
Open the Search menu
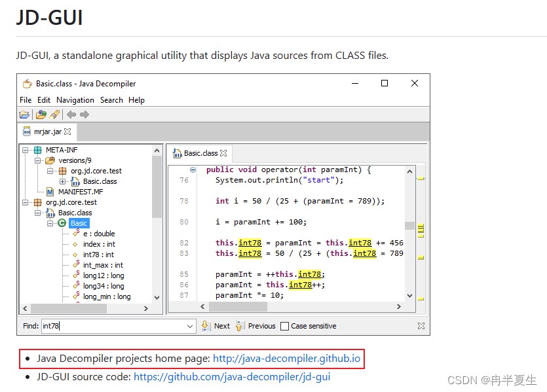click(111, 100)
